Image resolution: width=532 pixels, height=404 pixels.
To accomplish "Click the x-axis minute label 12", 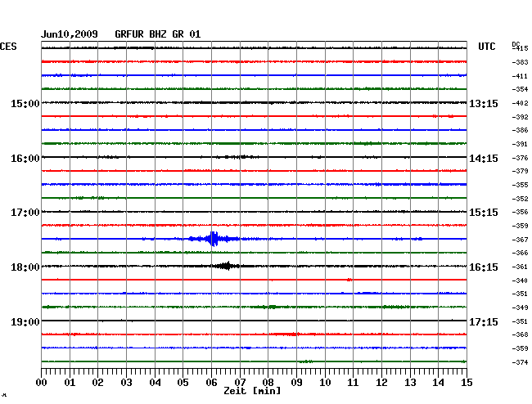I will 381,383.
